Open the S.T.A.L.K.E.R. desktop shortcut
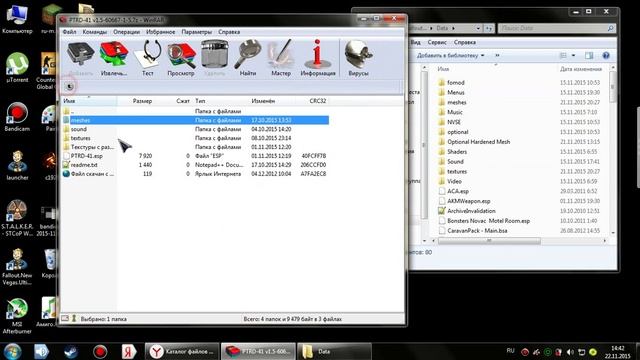Viewport: 640px width, 360px height. coord(17,218)
